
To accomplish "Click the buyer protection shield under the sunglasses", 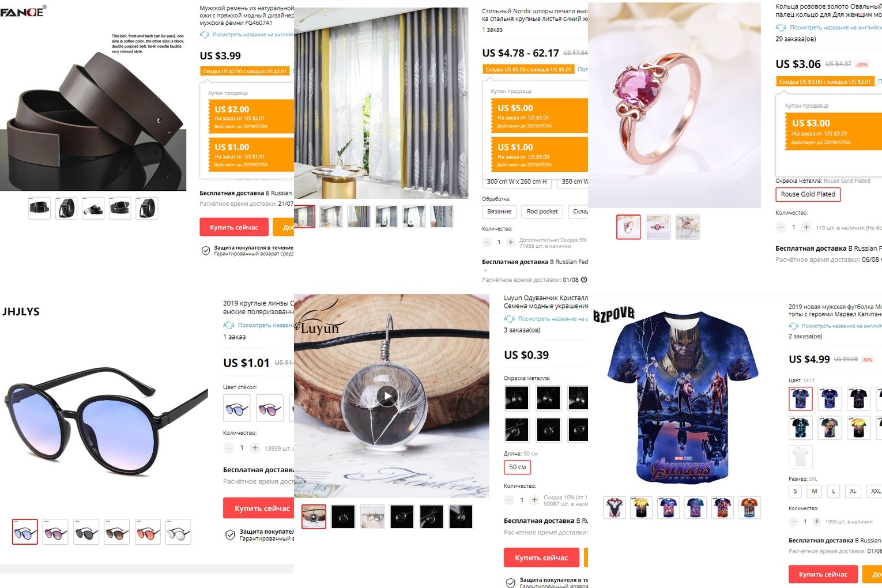I will pos(229,535).
